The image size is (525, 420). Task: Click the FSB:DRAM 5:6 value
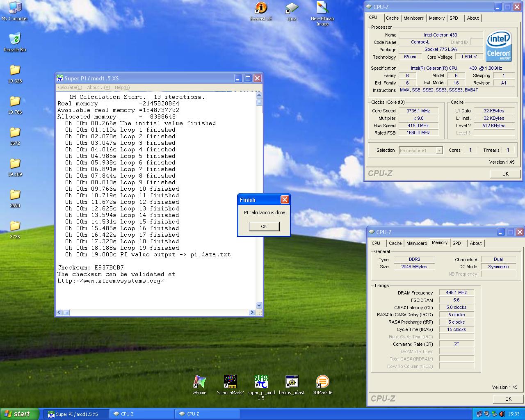click(456, 300)
